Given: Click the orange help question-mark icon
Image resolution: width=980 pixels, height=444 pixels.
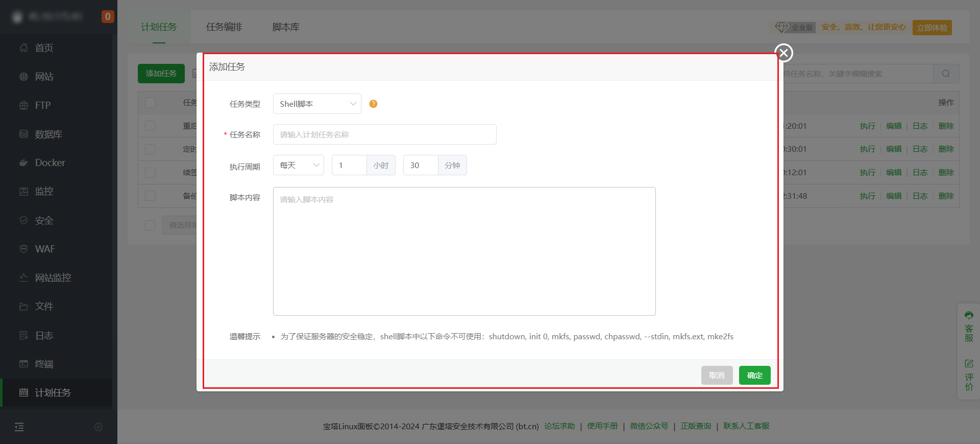Looking at the screenshot, I should tap(373, 104).
